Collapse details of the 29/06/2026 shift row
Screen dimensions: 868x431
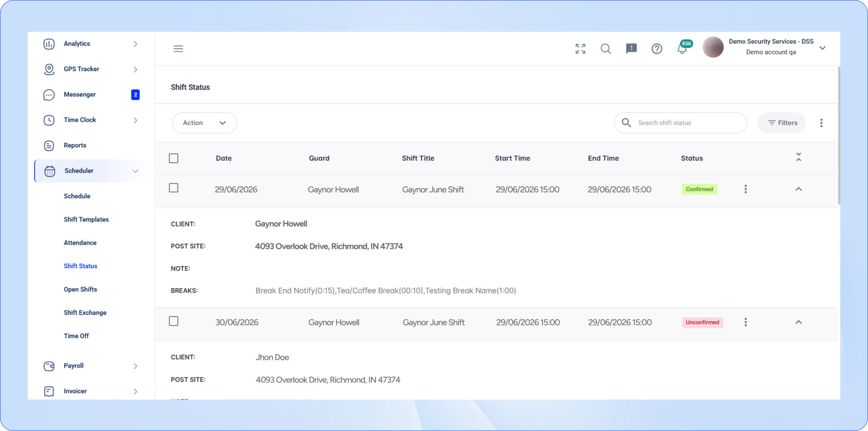pyautogui.click(x=798, y=189)
